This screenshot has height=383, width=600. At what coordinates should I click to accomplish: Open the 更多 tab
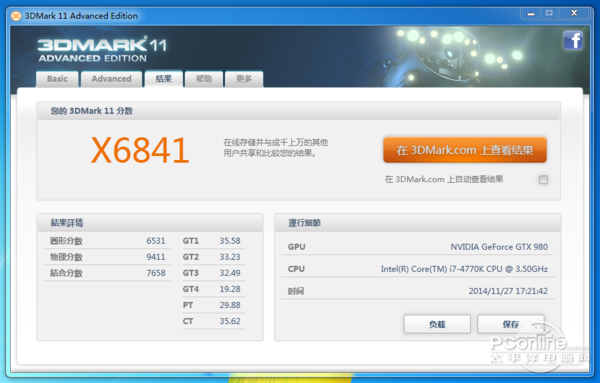244,79
